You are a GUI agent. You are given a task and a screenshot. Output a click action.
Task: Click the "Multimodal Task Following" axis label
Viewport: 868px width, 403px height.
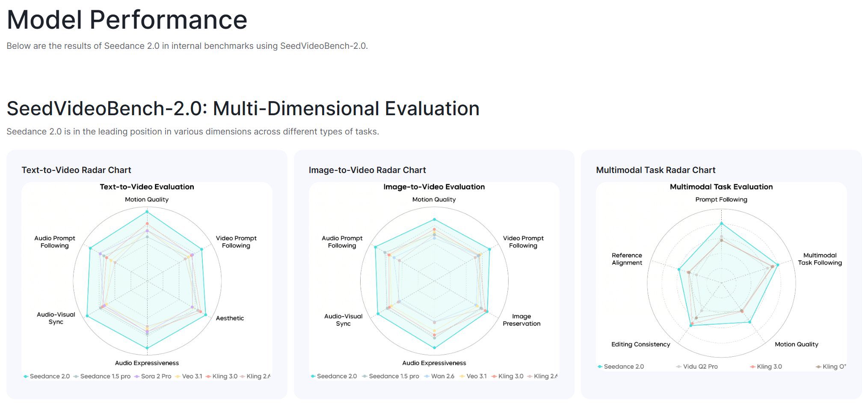(x=820, y=259)
